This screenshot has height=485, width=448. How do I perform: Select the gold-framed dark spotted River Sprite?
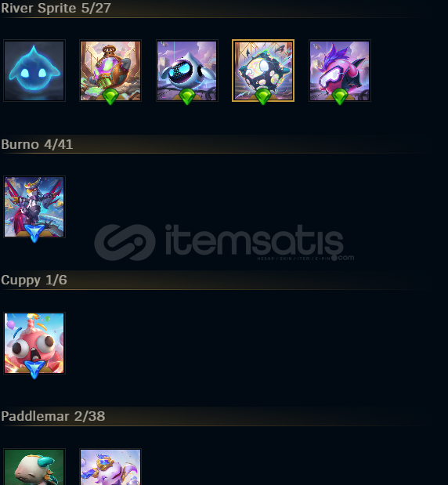click(263, 71)
